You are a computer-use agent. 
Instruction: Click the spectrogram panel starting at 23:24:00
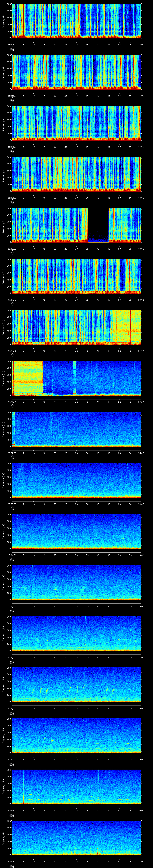pos(77,532)
